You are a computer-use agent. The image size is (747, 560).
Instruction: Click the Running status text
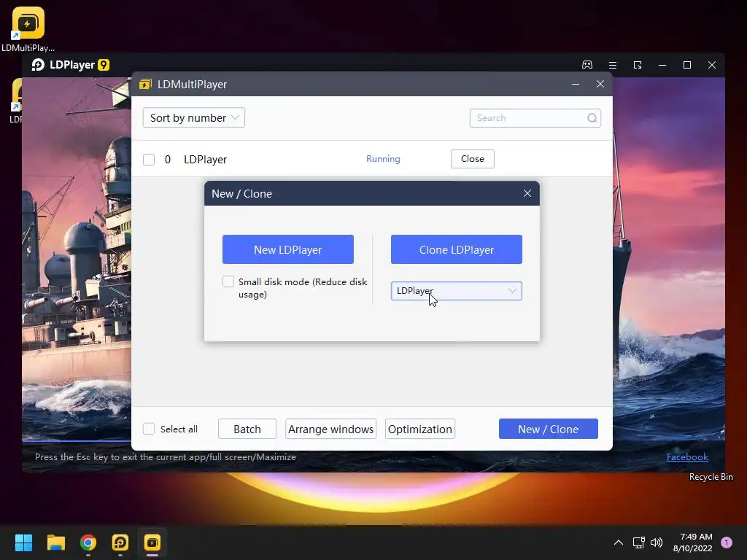tap(383, 159)
